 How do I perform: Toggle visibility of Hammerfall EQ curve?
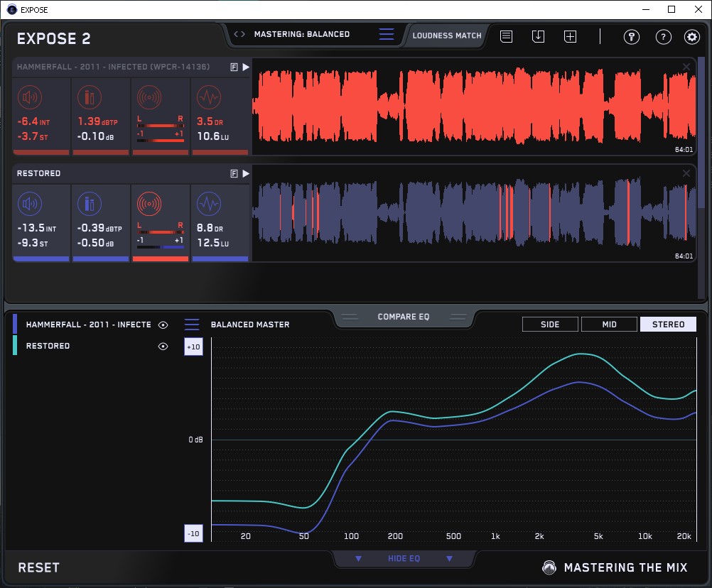(x=163, y=325)
